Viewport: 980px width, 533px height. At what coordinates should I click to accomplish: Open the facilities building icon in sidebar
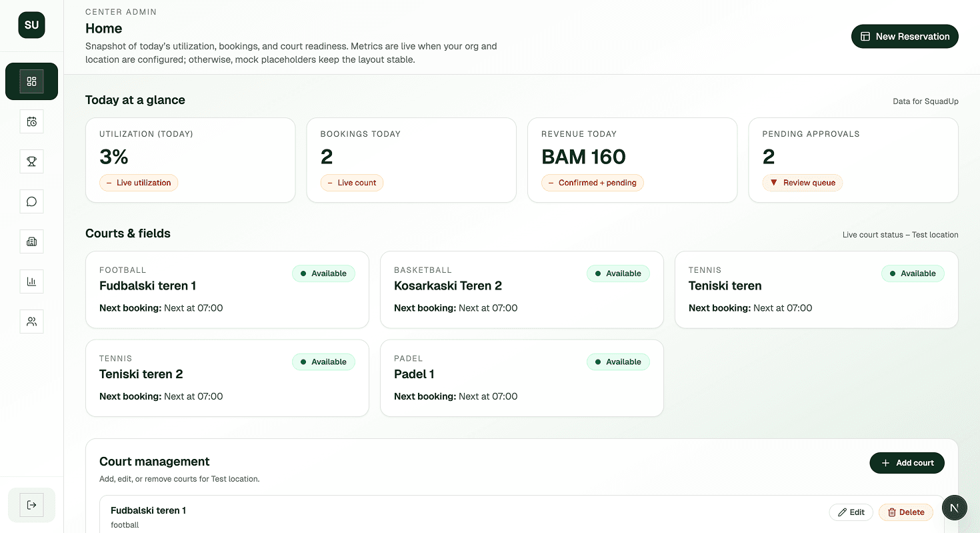pos(31,241)
